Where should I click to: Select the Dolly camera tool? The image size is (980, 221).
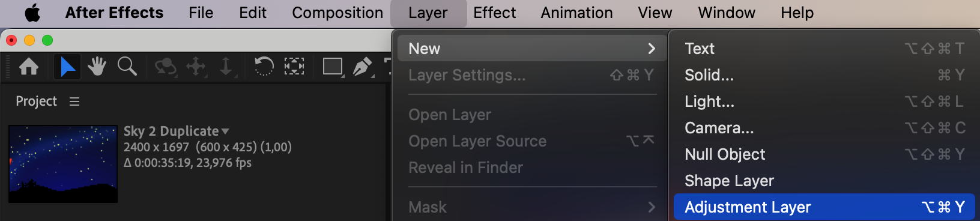[x=226, y=66]
